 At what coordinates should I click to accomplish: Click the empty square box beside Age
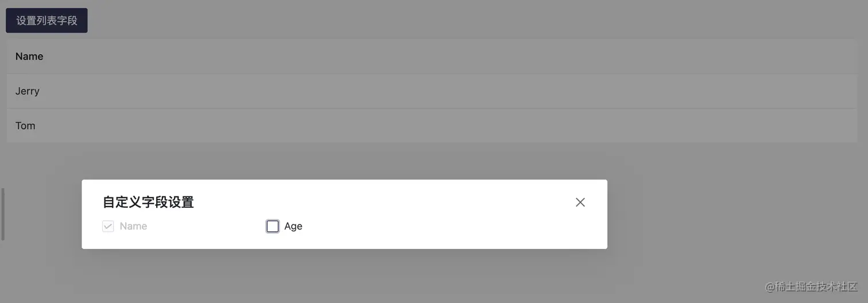[273, 226]
